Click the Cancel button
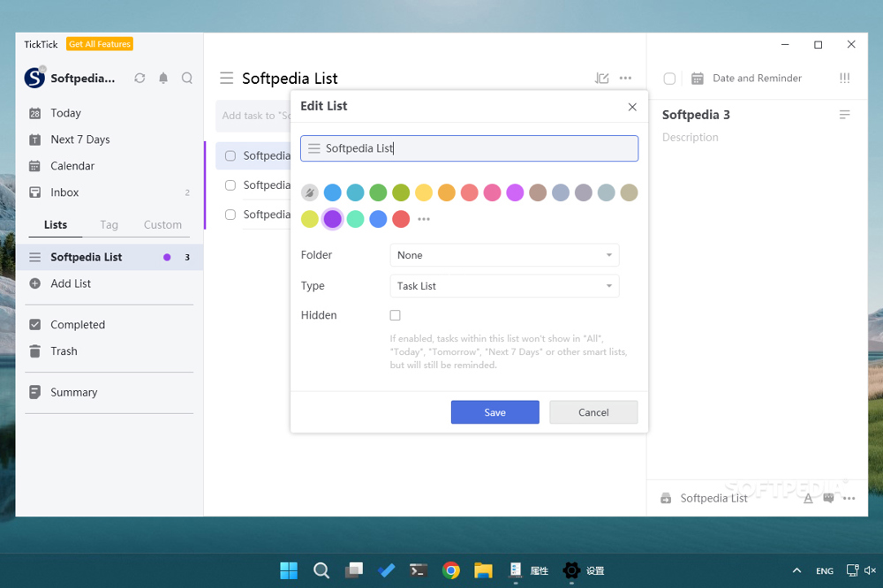The width and height of the screenshot is (883, 588). coord(593,412)
